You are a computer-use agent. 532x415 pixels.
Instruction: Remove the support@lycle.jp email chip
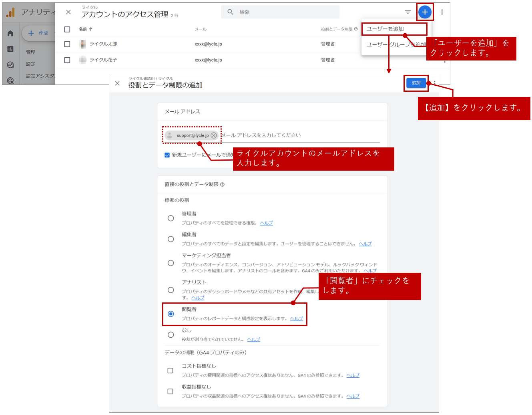214,135
